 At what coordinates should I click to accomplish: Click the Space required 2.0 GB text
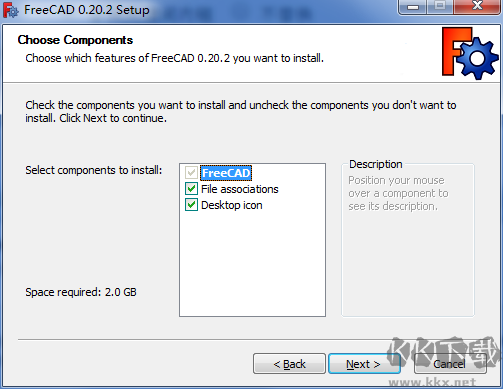[x=81, y=292]
